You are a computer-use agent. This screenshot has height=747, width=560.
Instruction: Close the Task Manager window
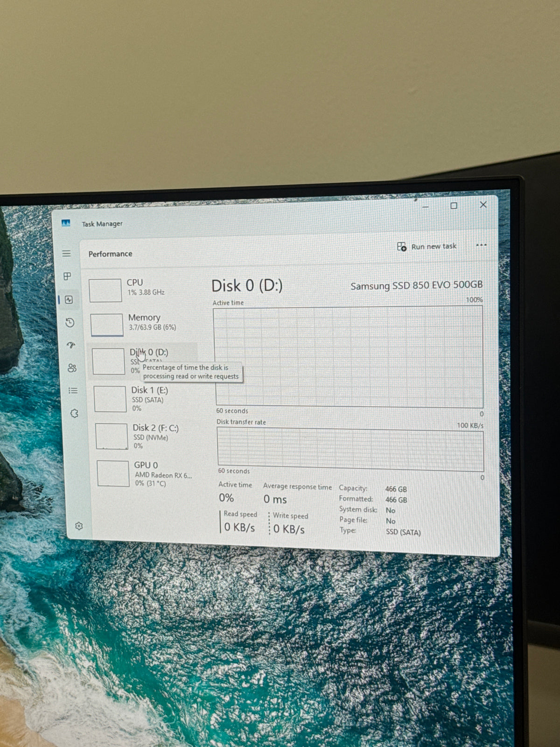483,204
